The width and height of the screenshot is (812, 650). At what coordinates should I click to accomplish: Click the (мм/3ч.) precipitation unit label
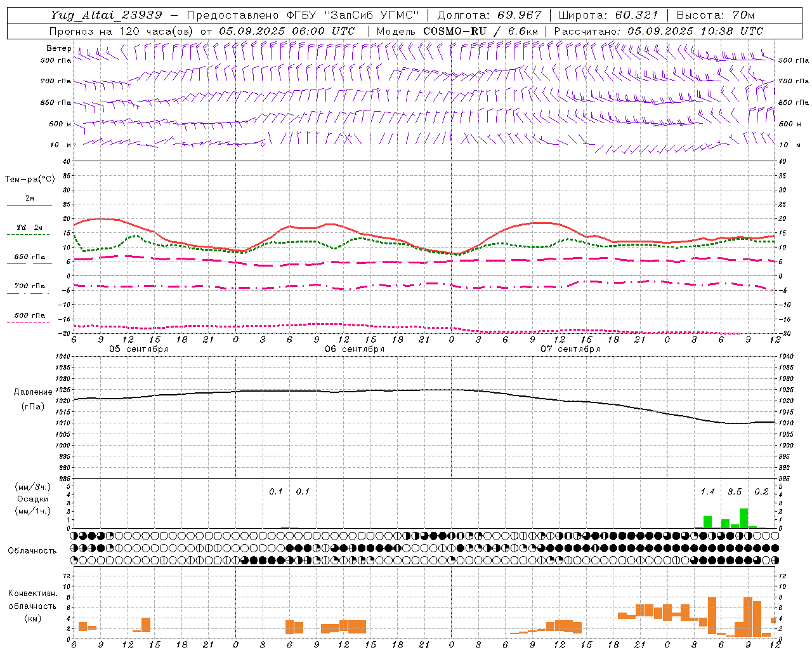32,487
